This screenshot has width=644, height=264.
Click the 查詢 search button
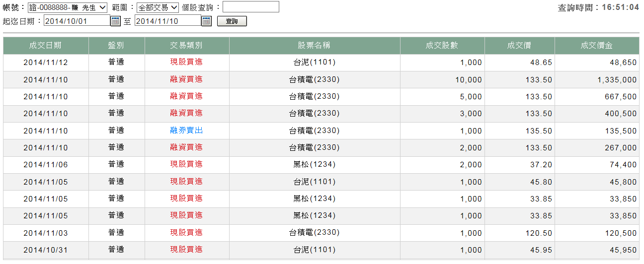(232, 21)
